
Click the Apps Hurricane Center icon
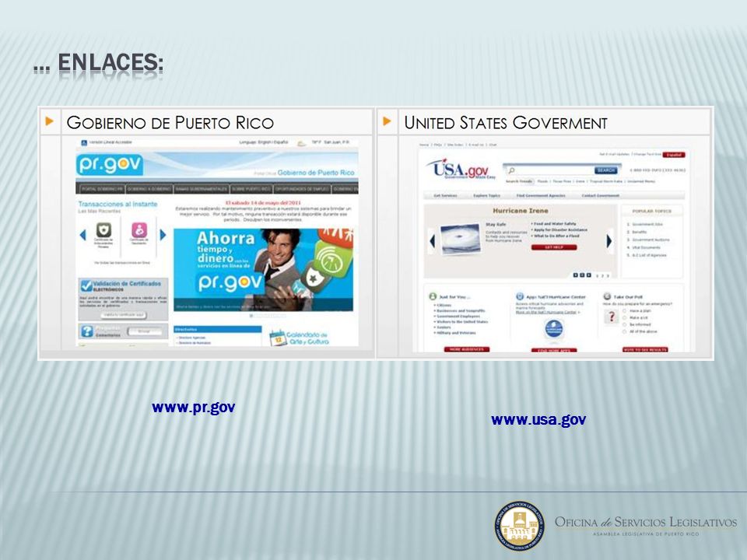[520, 296]
